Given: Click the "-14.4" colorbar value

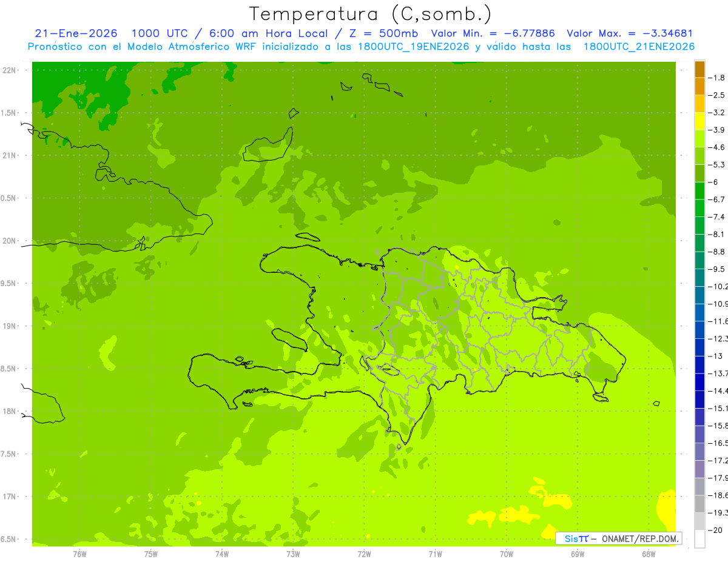Looking at the screenshot, I should tap(720, 390).
